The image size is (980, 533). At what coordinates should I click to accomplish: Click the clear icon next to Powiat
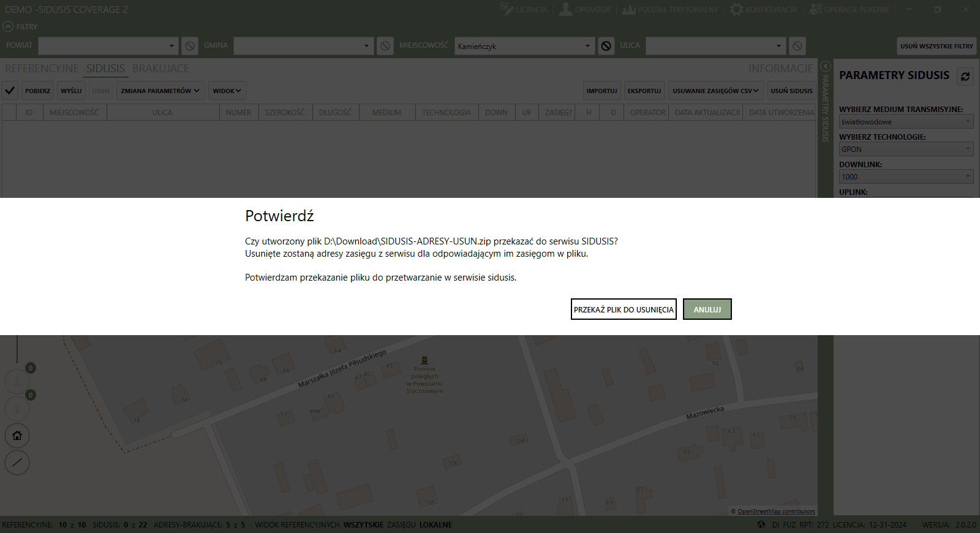pos(190,46)
